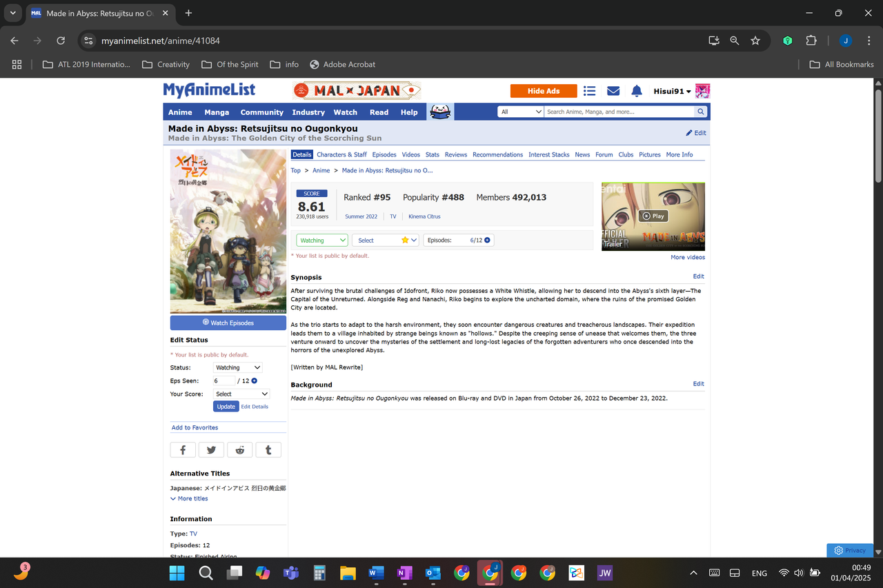Open Chrome extensions puzzle icon
The image size is (883, 588).
point(811,41)
